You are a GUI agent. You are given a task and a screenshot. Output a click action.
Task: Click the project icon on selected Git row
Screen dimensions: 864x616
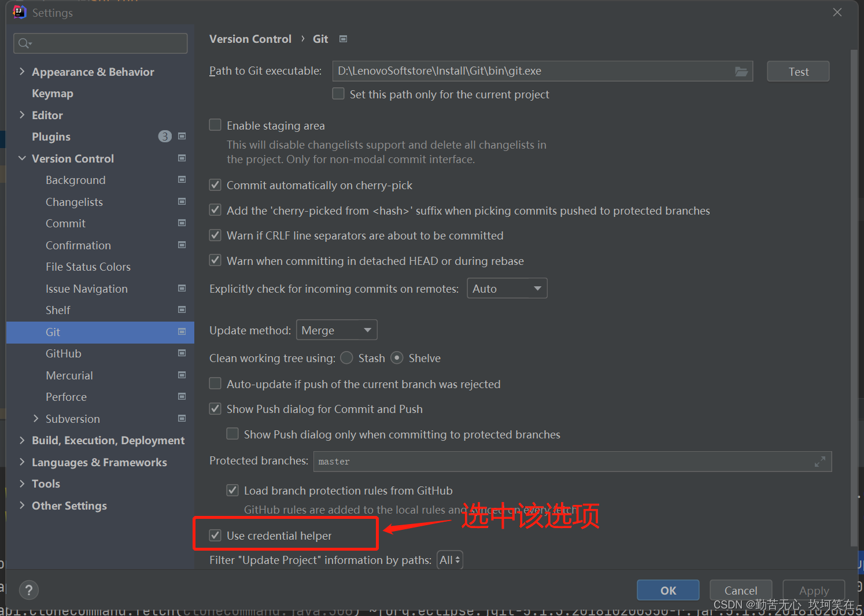coord(182,331)
